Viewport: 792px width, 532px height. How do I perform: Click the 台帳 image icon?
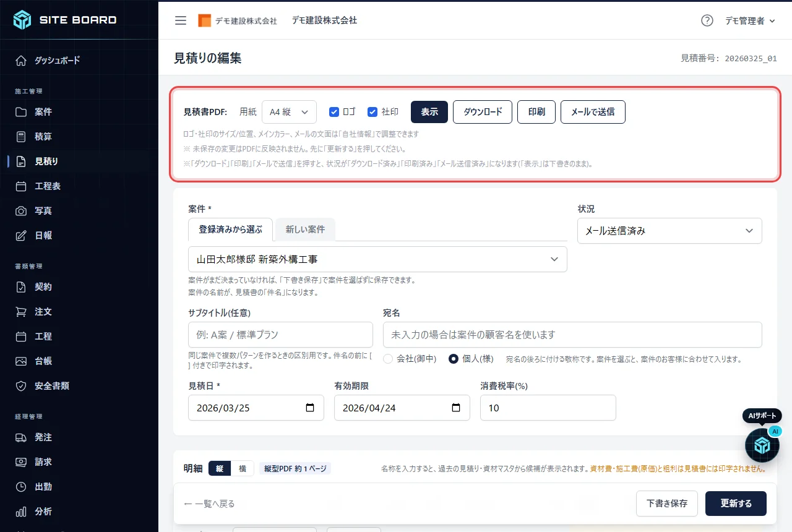tap(21, 361)
